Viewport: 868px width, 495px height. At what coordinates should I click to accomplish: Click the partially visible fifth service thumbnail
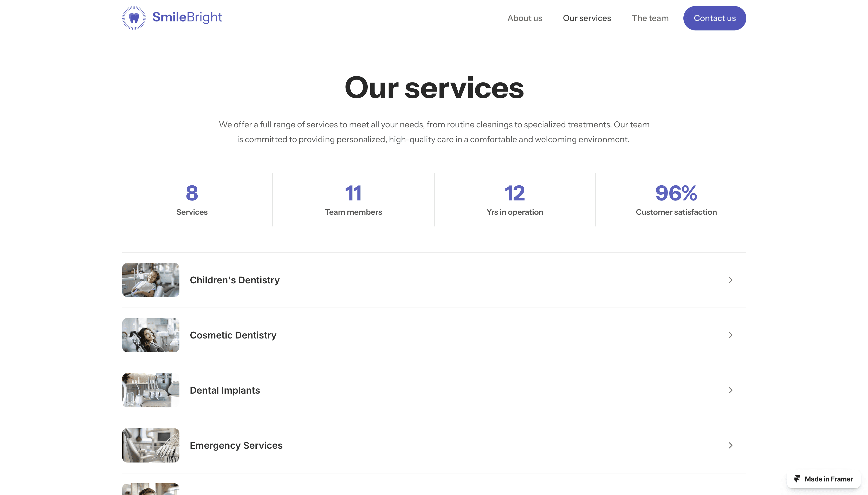(x=151, y=490)
